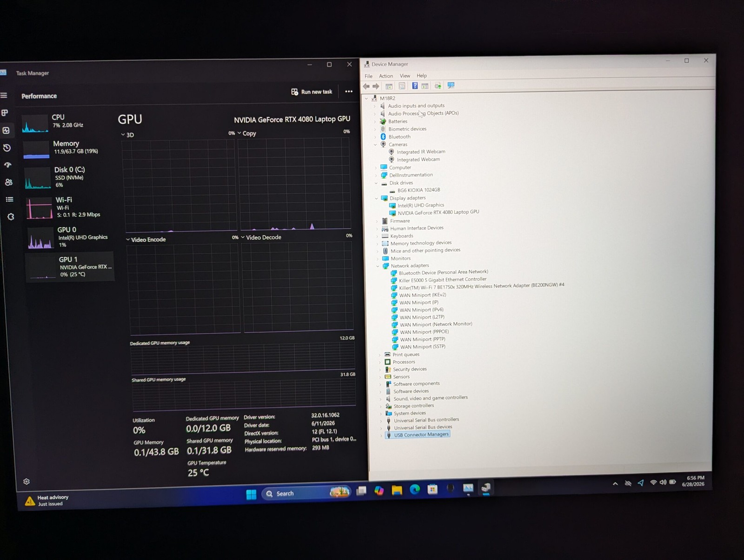Open Microsoft Store from the taskbar
The width and height of the screenshot is (744, 560).
432,489
